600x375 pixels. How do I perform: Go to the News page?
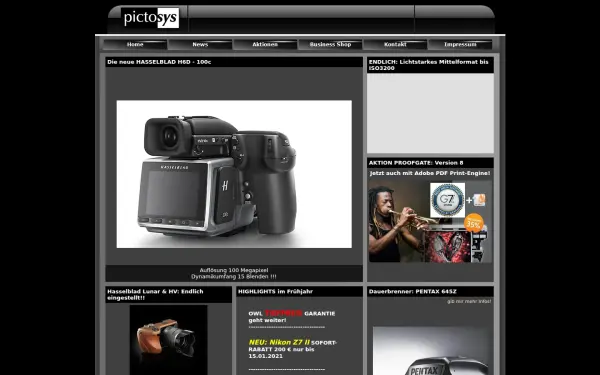click(200, 45)
